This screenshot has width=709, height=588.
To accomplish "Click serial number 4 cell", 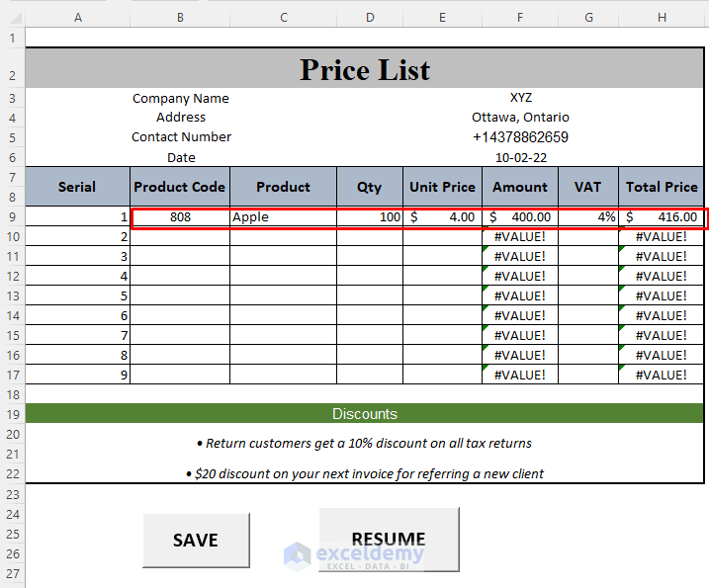I will click(77, 276).
